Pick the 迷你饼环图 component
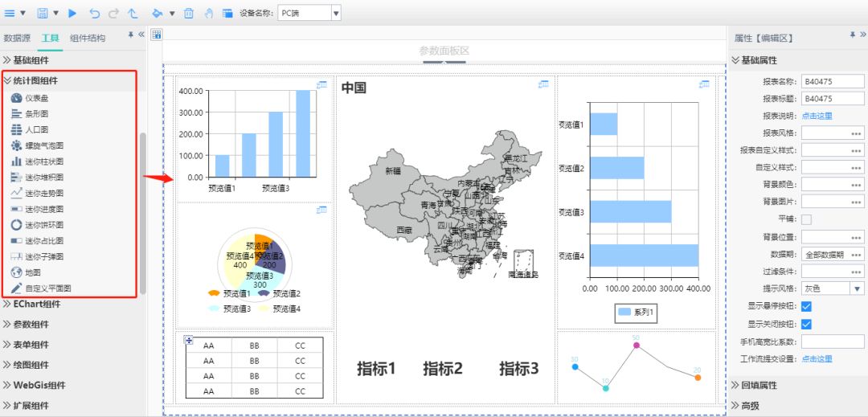868x417 pixels. [43, 225]
